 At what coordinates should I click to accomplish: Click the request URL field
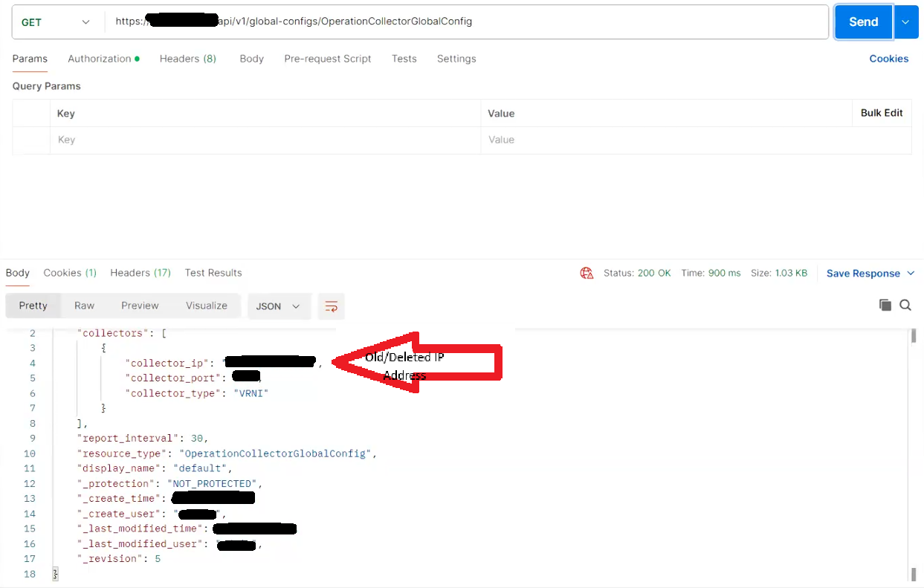point(466,22)
